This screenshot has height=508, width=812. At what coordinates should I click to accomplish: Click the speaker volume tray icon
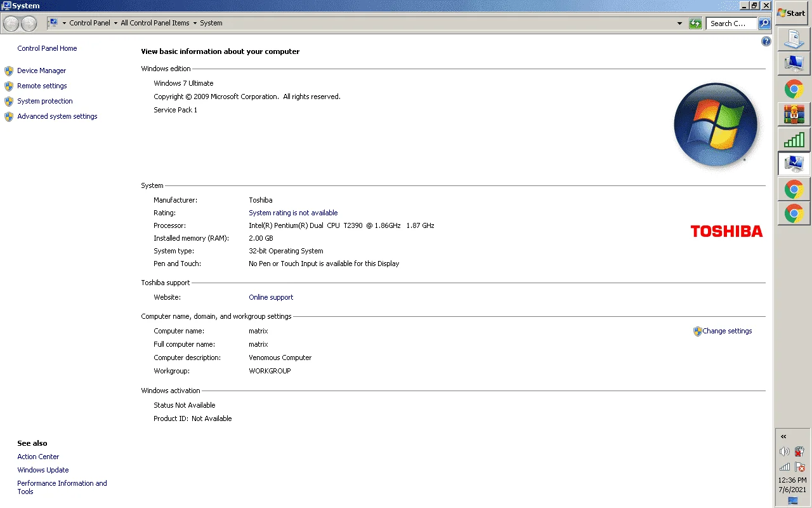(785, 451)
